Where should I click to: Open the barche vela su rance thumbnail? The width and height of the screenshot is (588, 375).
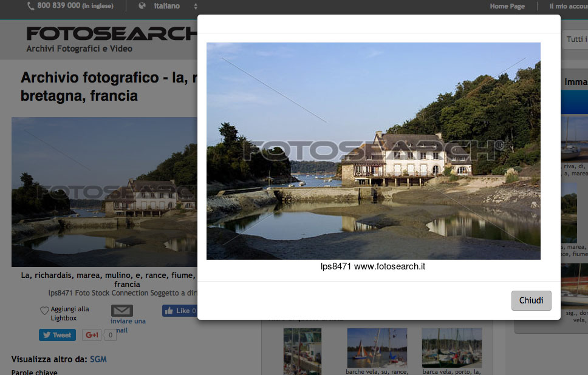pos(377,348)
